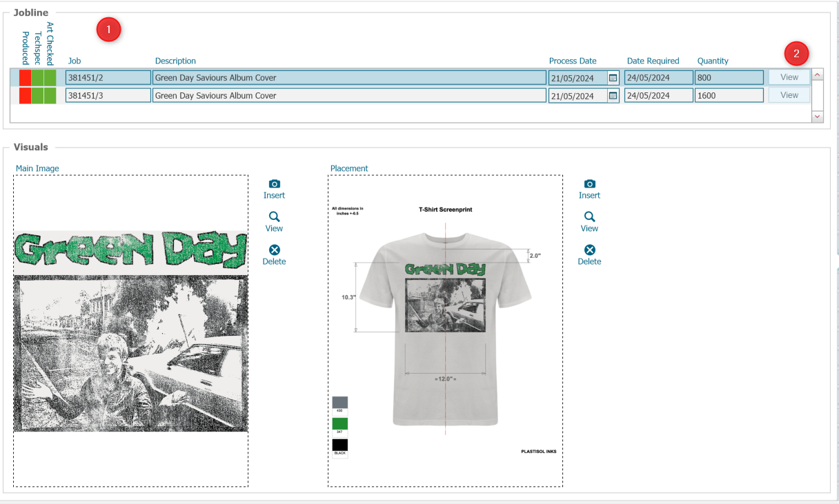Click the Process Date column header
Image resolution: width=839 pixels, height=504 pixels.
tap(573, 61)
